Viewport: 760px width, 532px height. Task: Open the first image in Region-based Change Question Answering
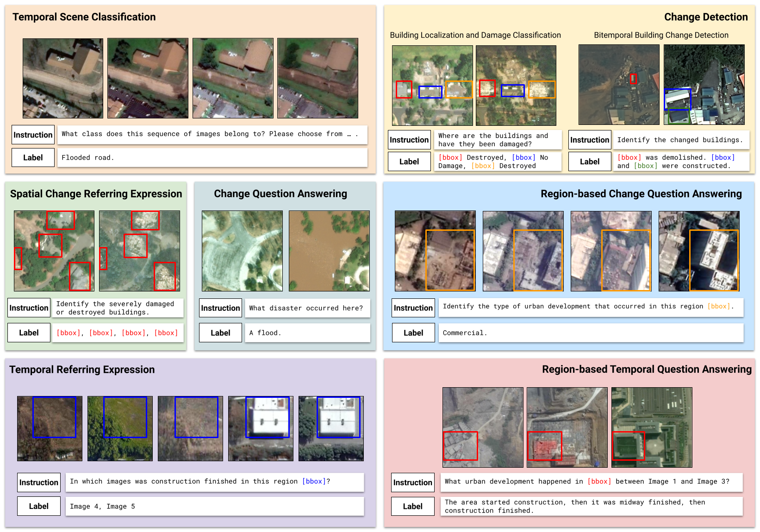click(435, 251)
